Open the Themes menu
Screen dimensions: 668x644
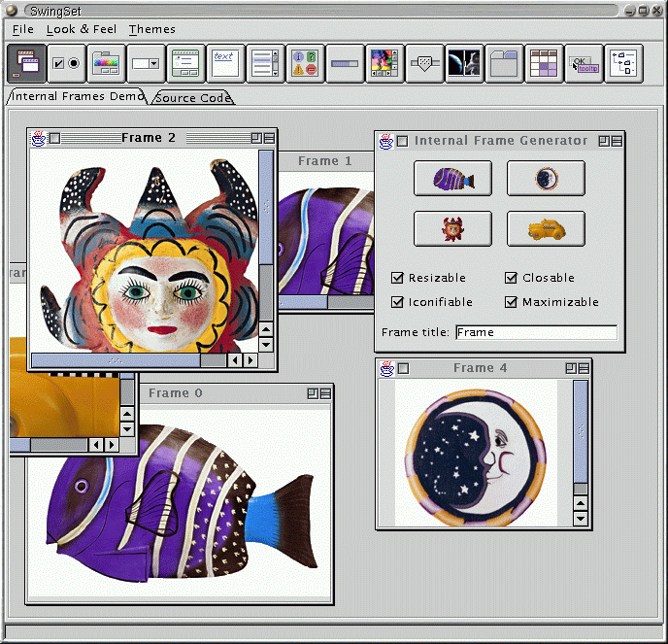coord(152,29)
